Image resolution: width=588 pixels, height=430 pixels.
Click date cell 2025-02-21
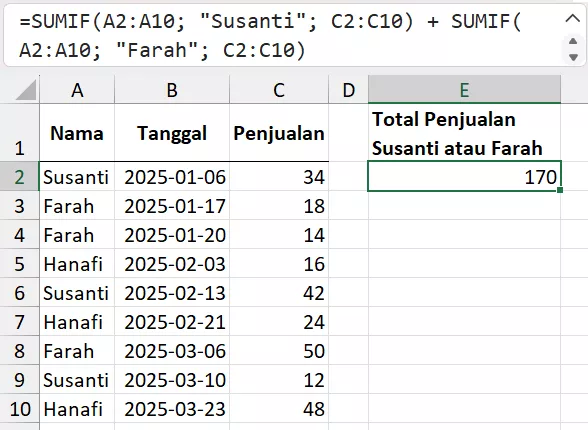[172, 321]
